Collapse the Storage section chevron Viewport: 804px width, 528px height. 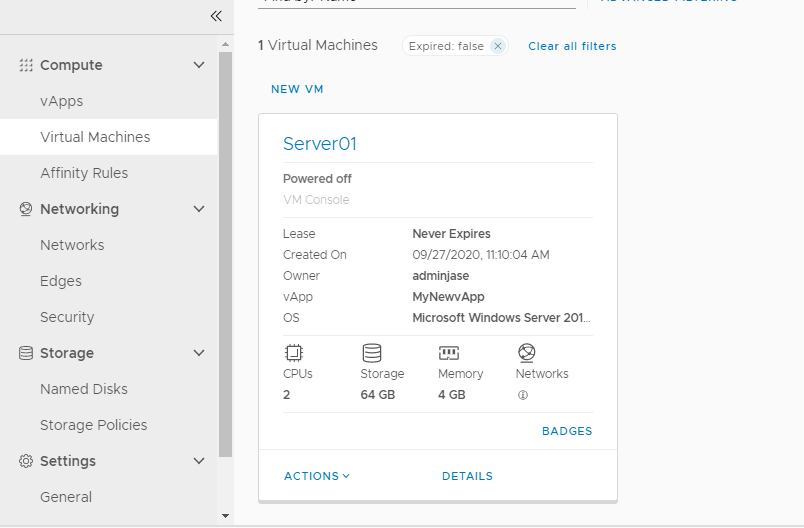coord(199,353)
